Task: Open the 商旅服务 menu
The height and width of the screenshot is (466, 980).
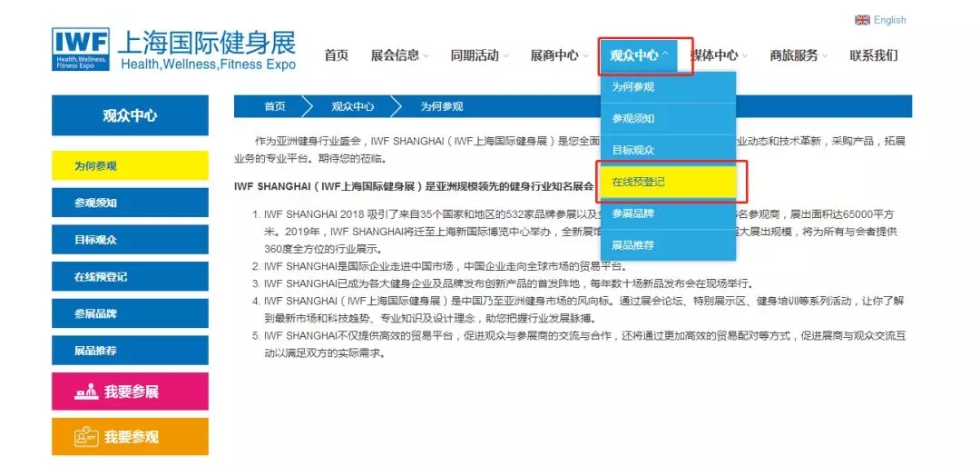Action: [x=794, y=55]
